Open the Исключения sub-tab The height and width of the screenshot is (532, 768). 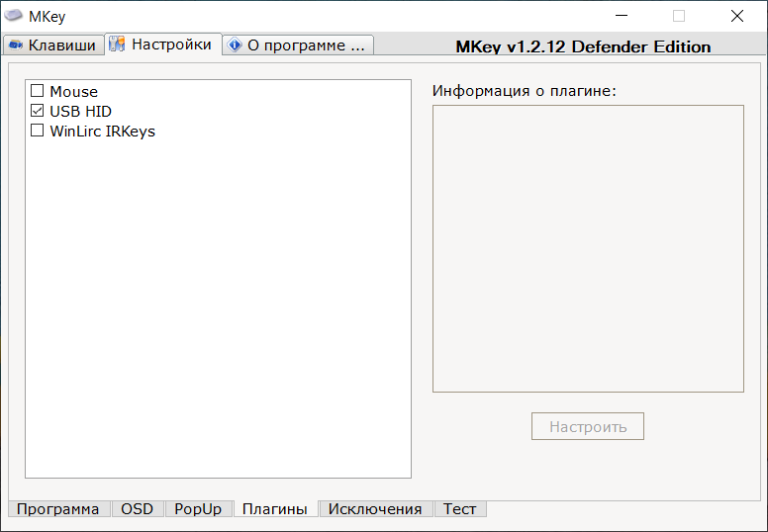click(375, 509)
